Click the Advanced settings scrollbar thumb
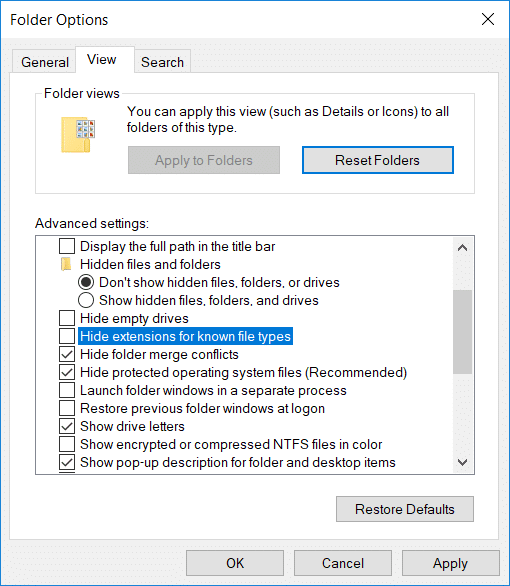 (x=463, y=331)
